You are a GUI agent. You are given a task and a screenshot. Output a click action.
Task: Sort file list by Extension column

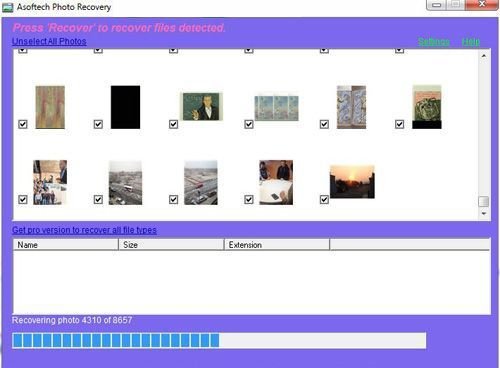click(277, 245)
